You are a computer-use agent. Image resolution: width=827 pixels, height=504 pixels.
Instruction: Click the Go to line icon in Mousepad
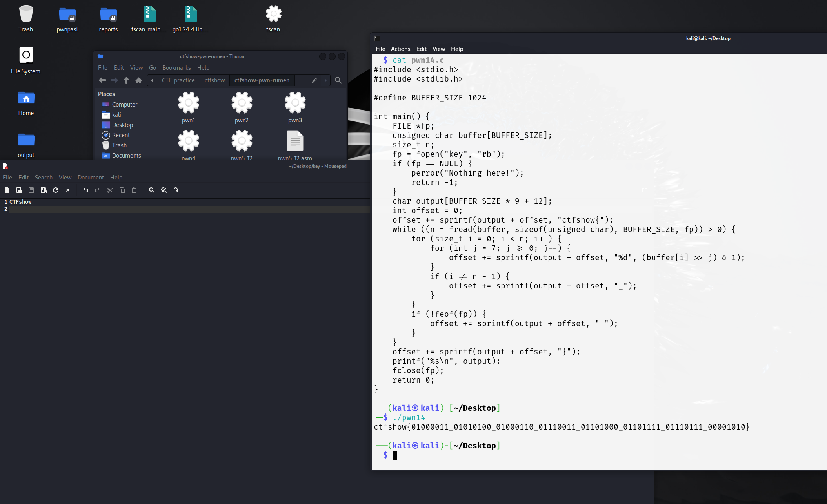coord(176,190)
